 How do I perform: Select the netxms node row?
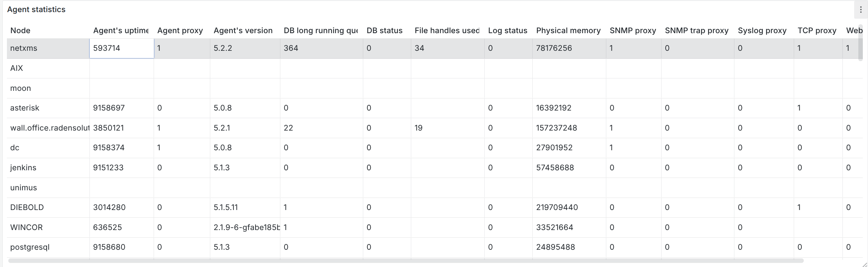435,48
